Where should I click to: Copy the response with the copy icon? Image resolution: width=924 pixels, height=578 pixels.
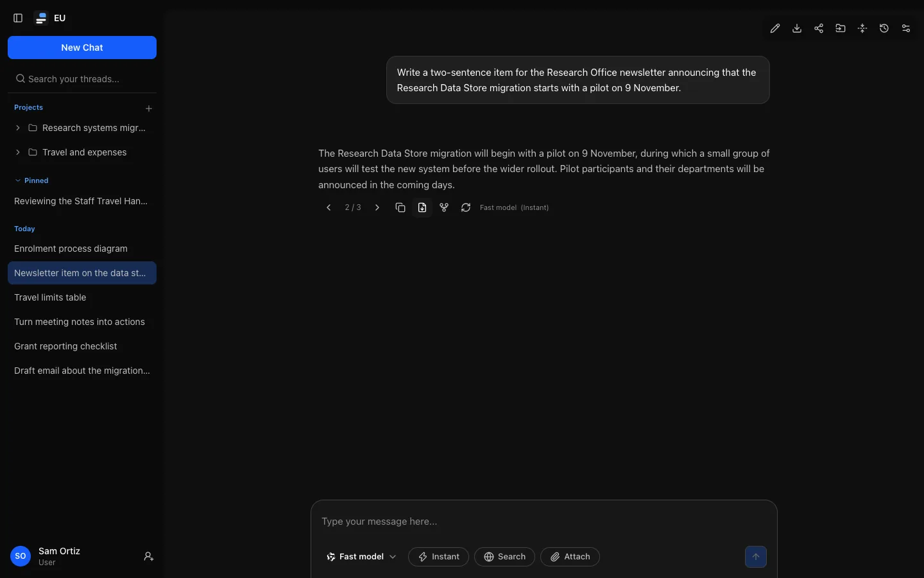400,207
